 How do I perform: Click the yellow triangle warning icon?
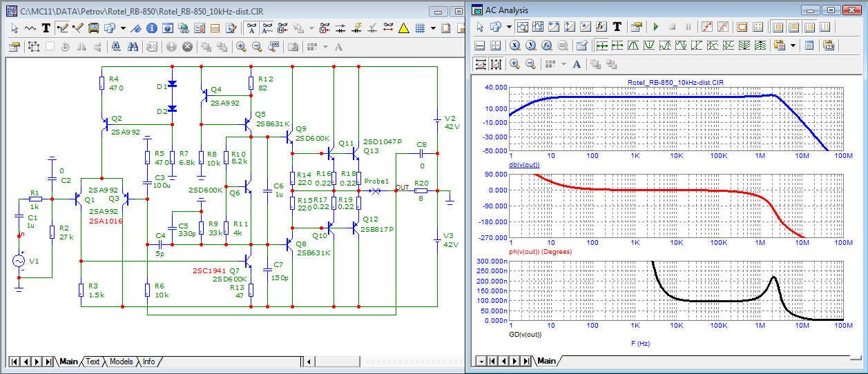[x=404, y=28]
